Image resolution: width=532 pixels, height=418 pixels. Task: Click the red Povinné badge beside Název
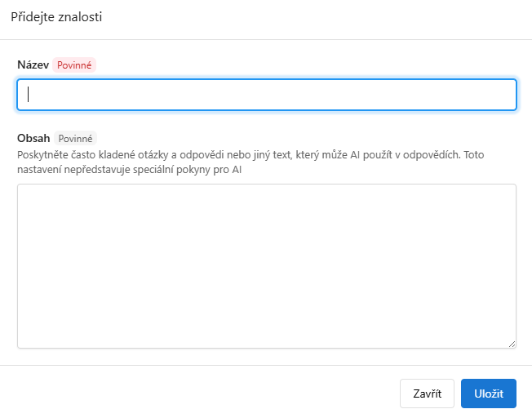click(x=74, y=64)
